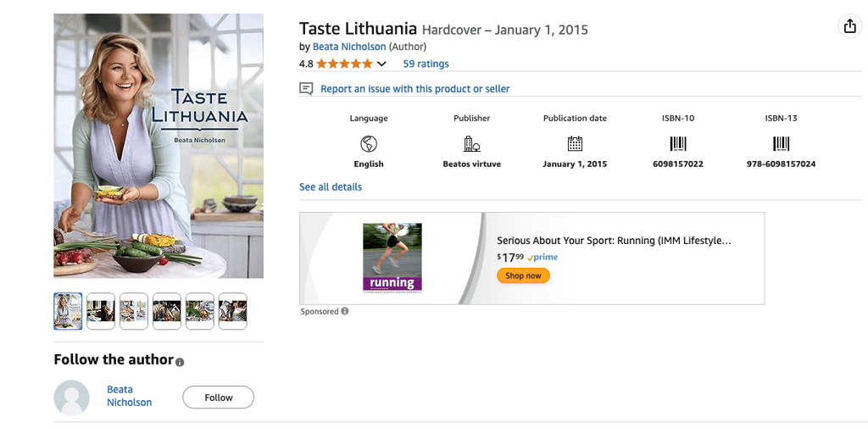Click the ISBN-10 barcode icon
Image resolution: width=868 pixels, height=428 pixels.
point(678,144)
